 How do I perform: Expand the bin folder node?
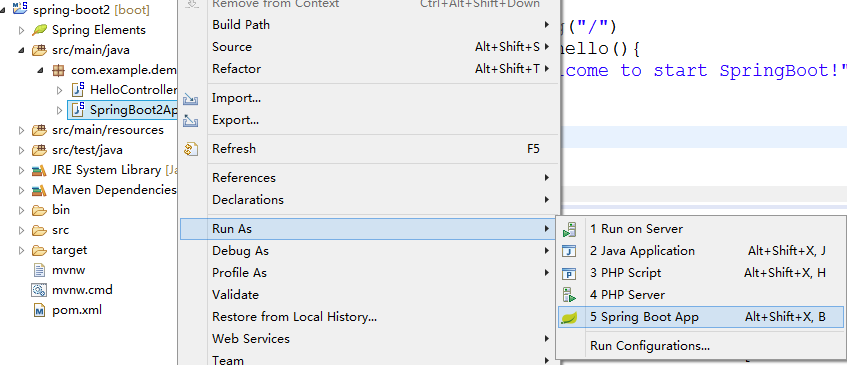(22, 211)
